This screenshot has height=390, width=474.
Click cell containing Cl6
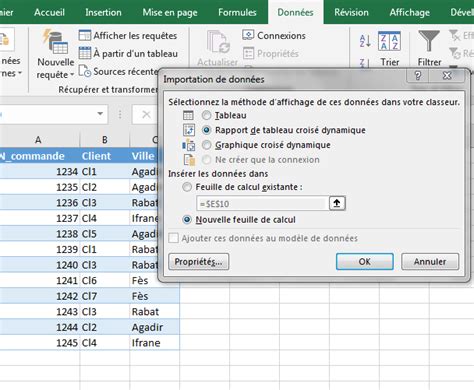point(105,280)
